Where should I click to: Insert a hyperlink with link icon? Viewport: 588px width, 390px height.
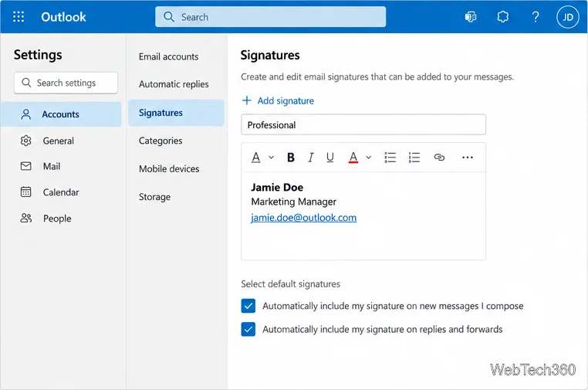[x=439, y=158]
